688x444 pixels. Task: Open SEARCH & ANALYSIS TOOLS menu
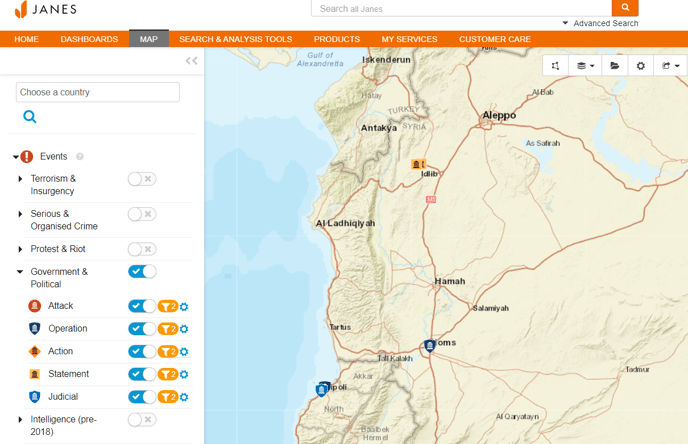tap(236, 39)
